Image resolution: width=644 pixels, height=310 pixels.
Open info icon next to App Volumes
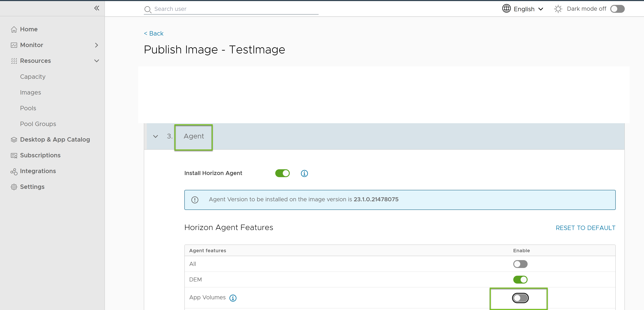tap(233, 298)
